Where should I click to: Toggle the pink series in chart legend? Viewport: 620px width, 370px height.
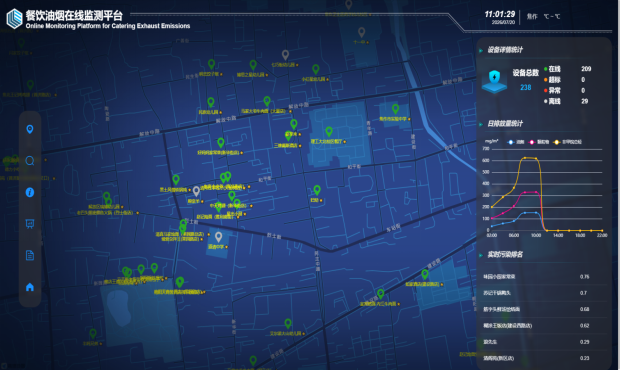(x=539, y=142)
